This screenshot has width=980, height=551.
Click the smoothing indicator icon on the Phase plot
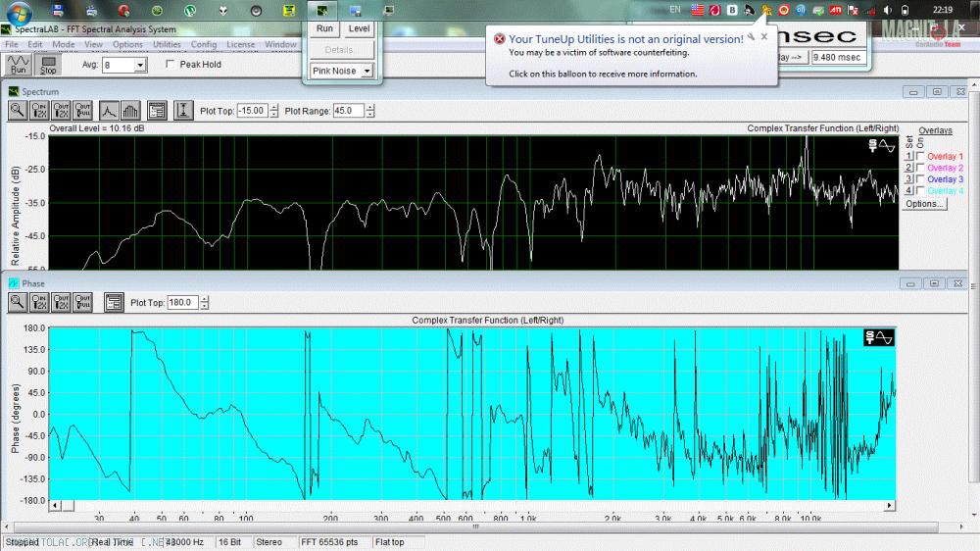[879, 337]
